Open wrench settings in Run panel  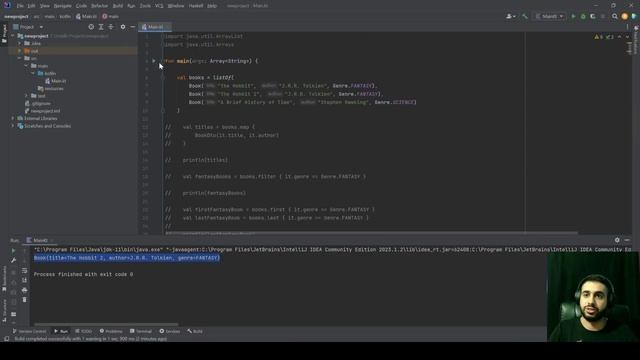click(13, 260)
